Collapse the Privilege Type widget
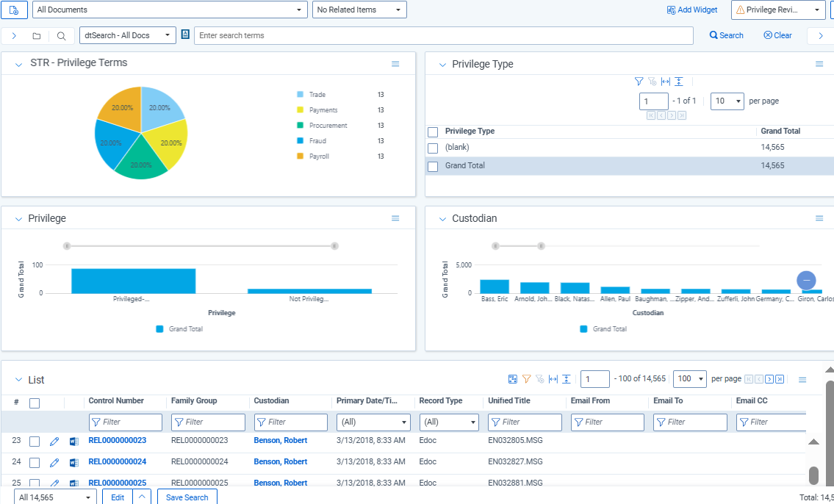This screenshot has height=504, width=834. pos(442,65)
